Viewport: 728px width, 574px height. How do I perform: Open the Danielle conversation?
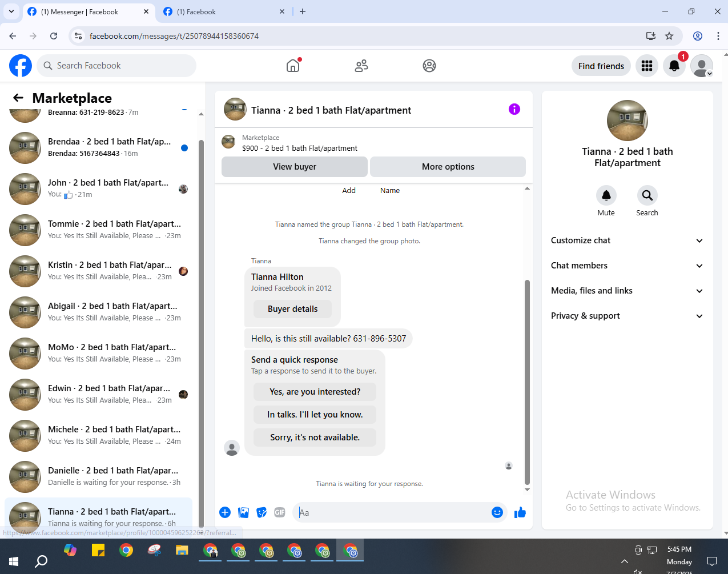pos(98,477)
